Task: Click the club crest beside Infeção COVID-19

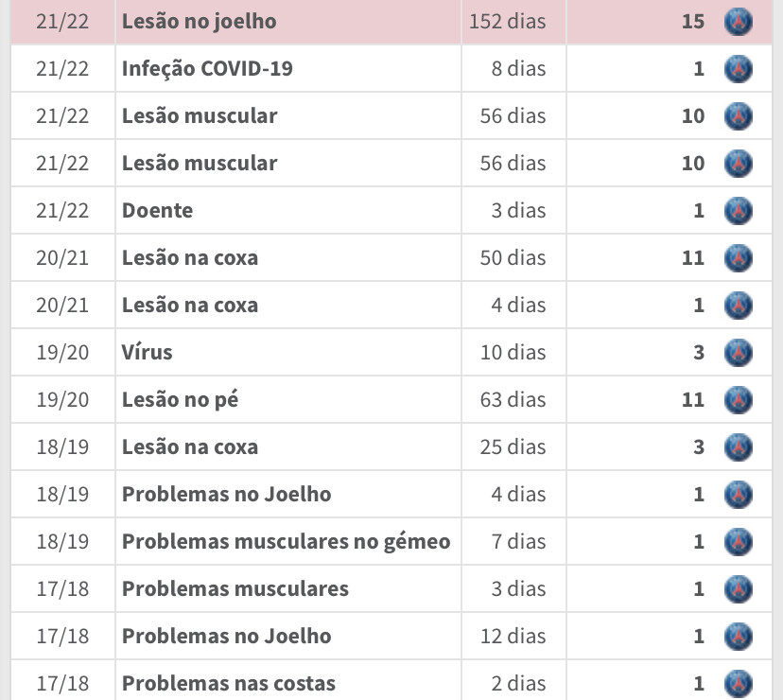Action: click(x=738, y=68)
